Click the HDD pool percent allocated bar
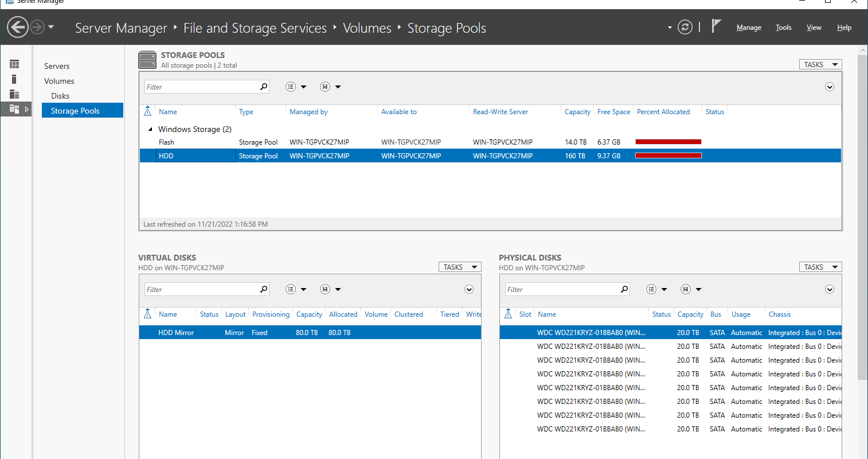Viewport: 868px width, 459px height. pyautogui.click(x=668, y=155)
